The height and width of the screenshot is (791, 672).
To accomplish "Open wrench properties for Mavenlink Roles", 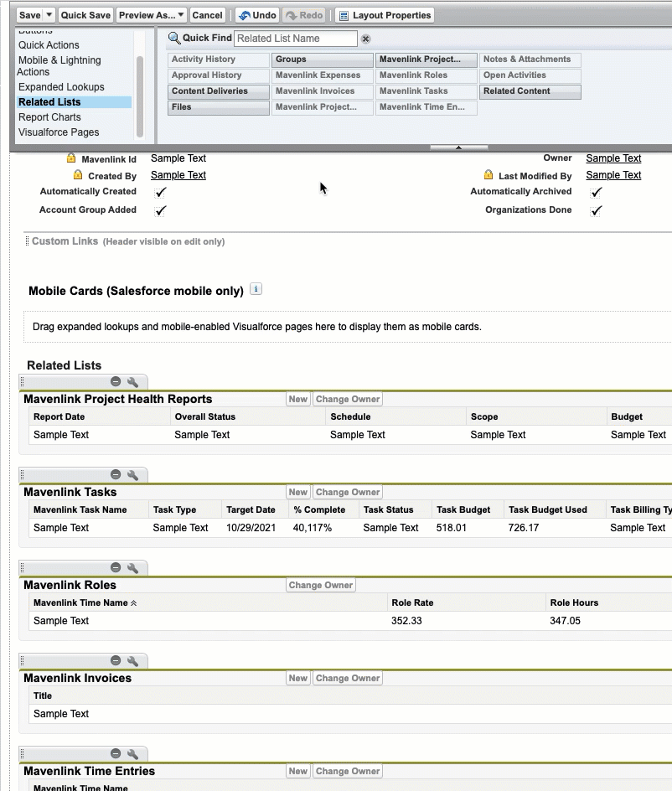I will [132, 567].
